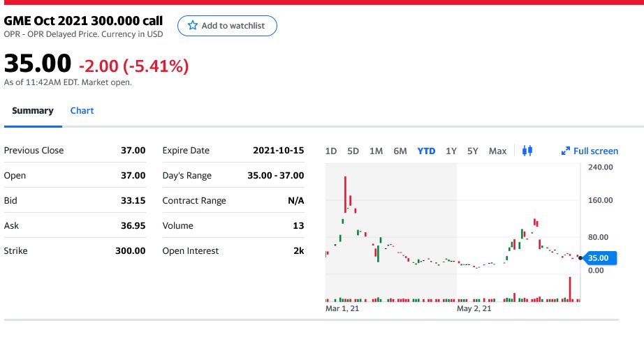The height and width of the screenshot is (339, 644).
Task: Click the Strike value 300.00
Action: click(x=130, y=250)
